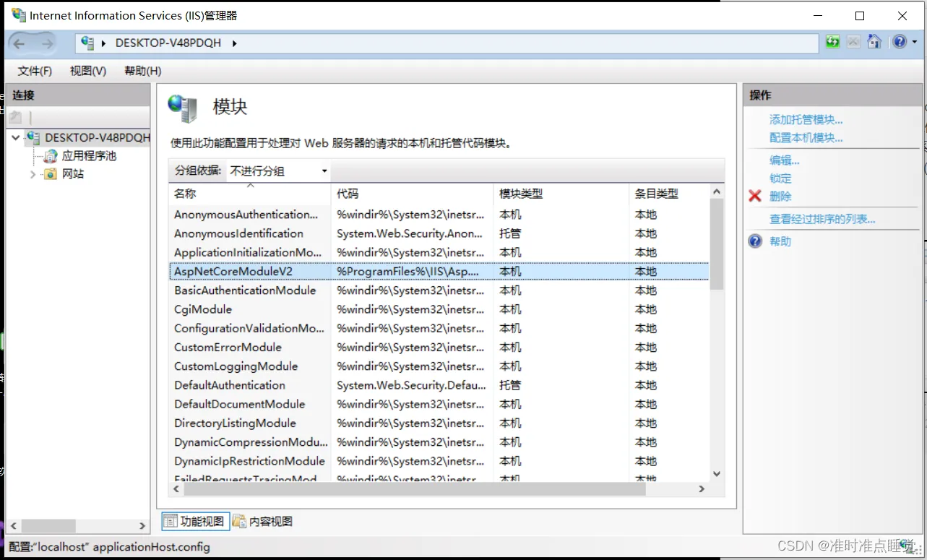Select BasicAuthenticationModule row

click(439, 290)
